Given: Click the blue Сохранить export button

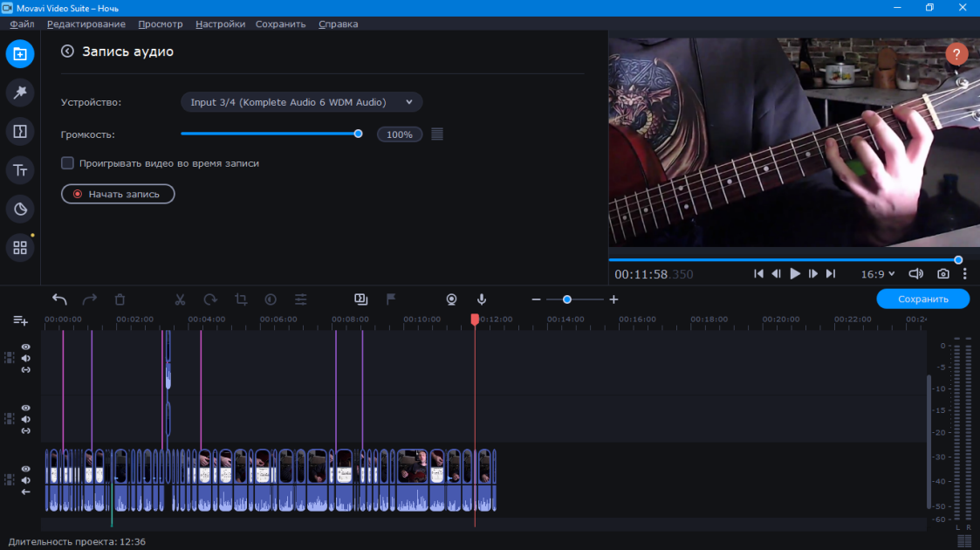Looking at the screenshot, I should click(923, 299).
